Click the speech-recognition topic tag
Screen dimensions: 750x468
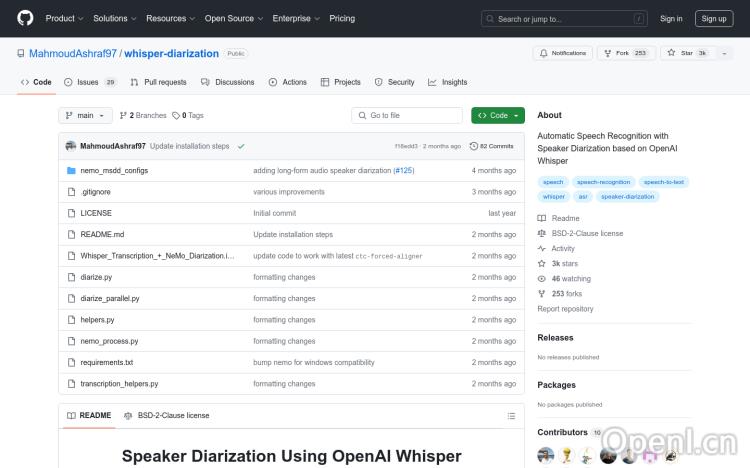pyautogui.click(x=603, y=182)
